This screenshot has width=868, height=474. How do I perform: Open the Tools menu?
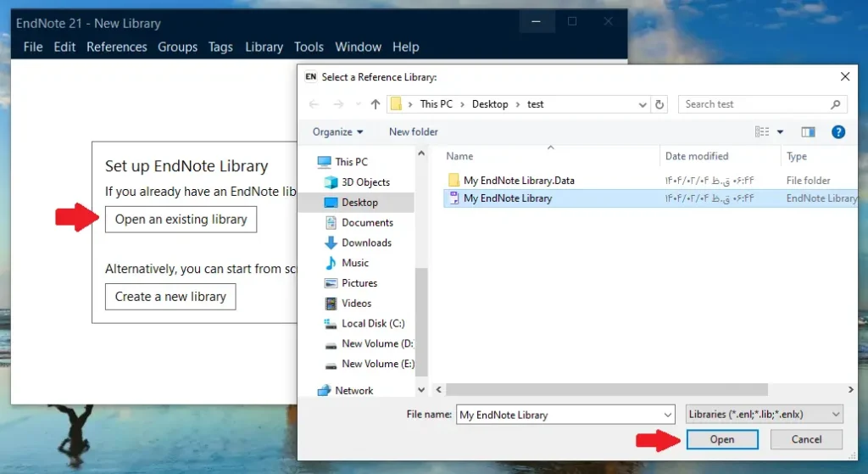tap(309, 47)
